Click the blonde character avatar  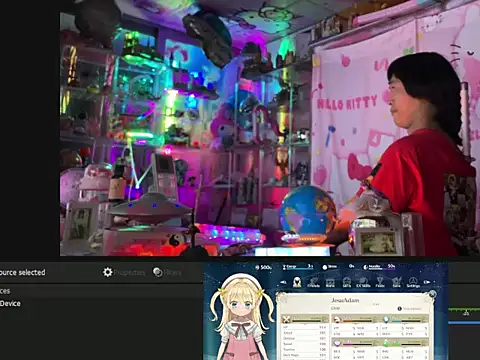pos(241,317)
